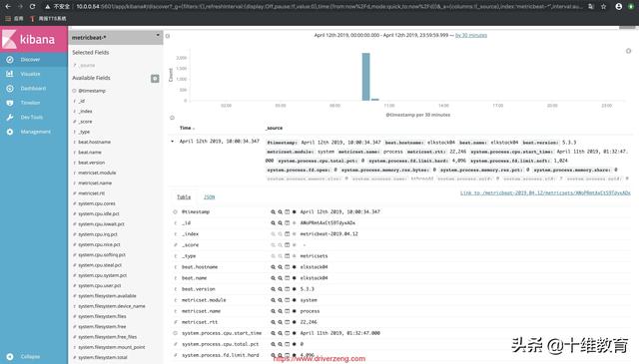Open the Discover section in Kibana sidebar
This screenshot has height=364, width=639.
(33, 60)
